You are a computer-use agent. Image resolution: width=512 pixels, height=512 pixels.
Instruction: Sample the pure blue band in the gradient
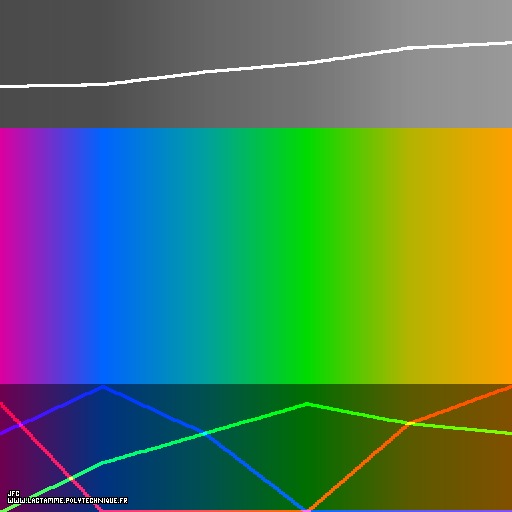point(103,256)
